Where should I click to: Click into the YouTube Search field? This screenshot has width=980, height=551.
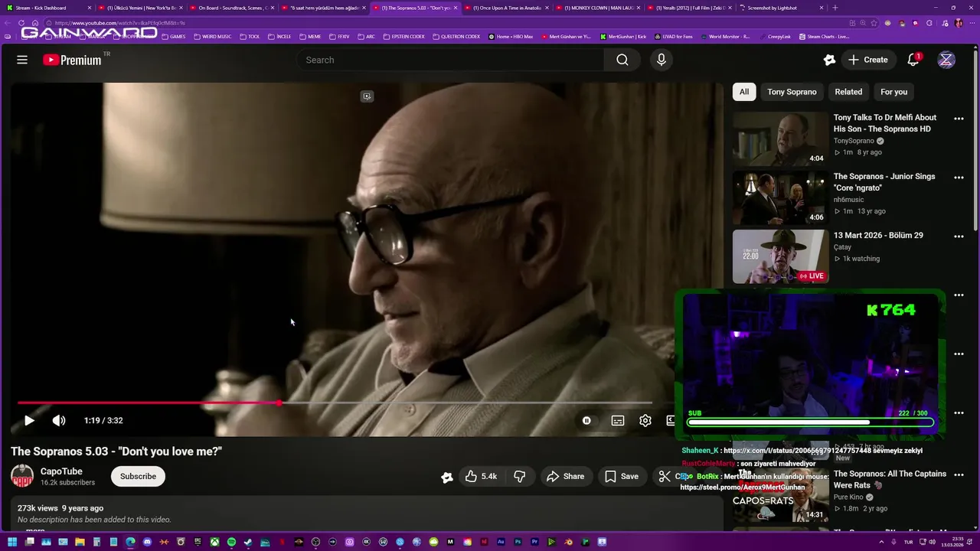pos(450,60)
